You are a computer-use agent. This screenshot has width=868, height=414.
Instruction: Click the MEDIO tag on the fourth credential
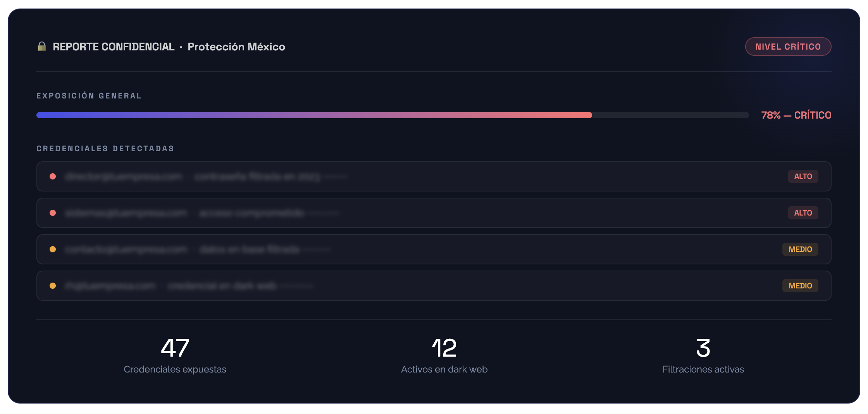(800, 286)
